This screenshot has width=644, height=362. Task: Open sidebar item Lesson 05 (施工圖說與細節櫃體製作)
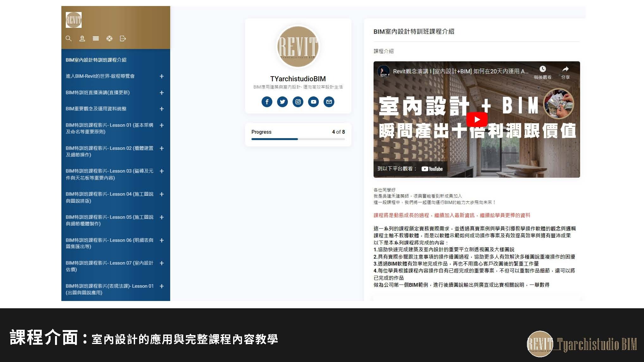click(x=109, y=220)
